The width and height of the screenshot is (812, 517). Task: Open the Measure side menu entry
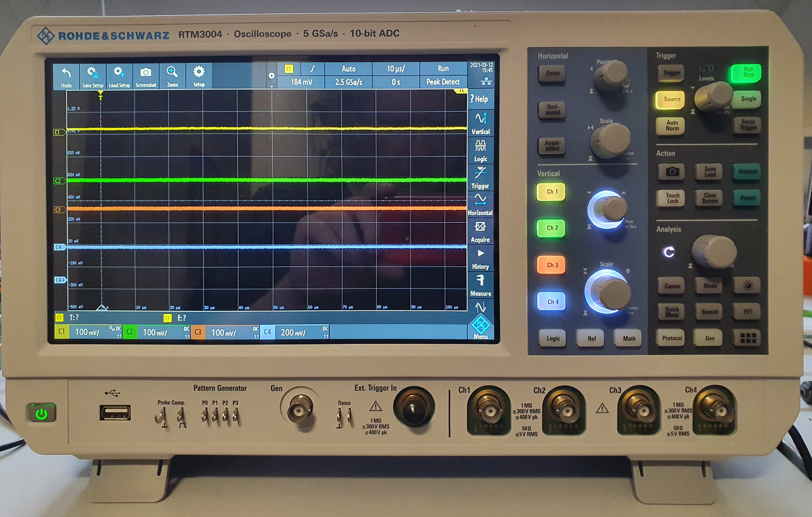click(480, 285)
